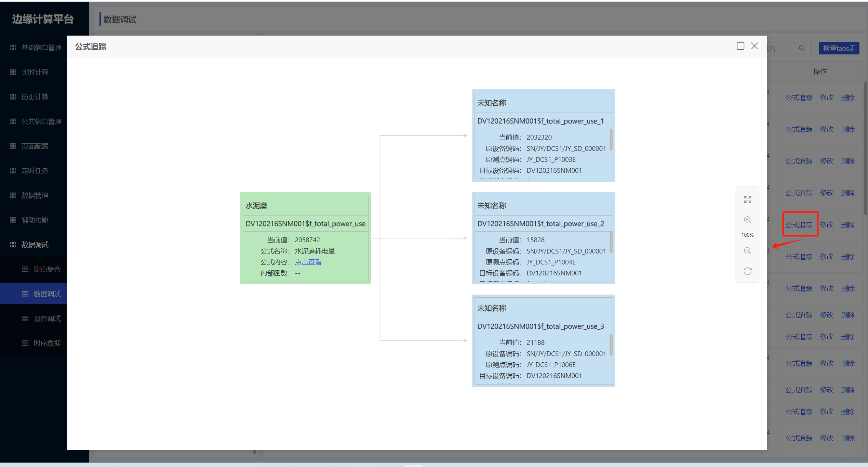
Task: Click the 测点集合 table icon
Action: (x=25, y=269)
